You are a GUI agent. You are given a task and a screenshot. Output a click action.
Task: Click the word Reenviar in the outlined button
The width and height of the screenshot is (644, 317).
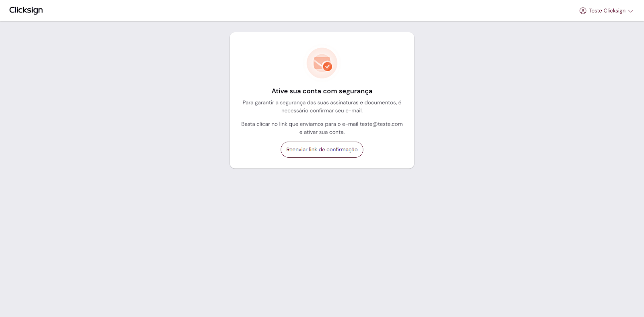pos(297,150)
